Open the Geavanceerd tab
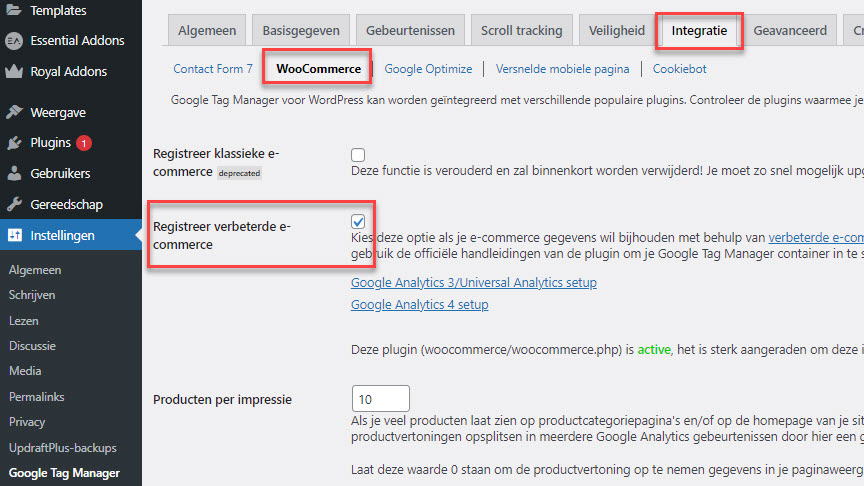 point(790,30)
